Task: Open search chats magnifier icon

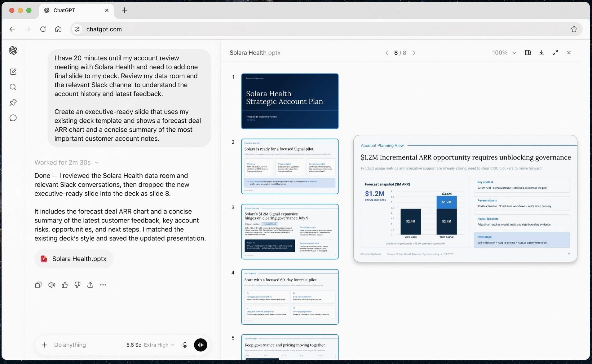Action: click(13, 87)
